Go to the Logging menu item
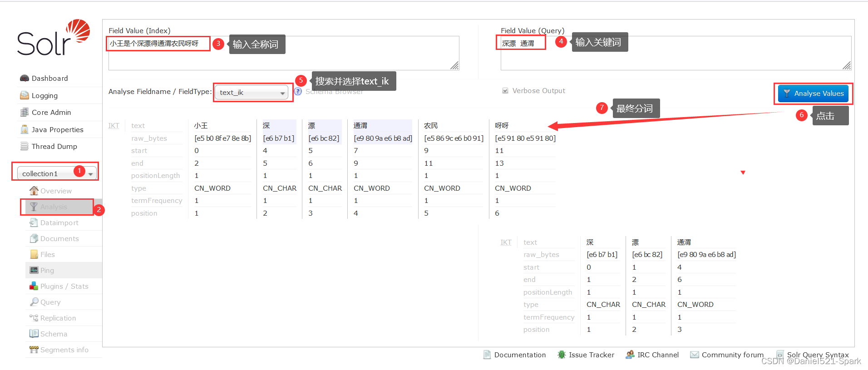This screenshot has width=868, height=370. (x=44, y=95)
